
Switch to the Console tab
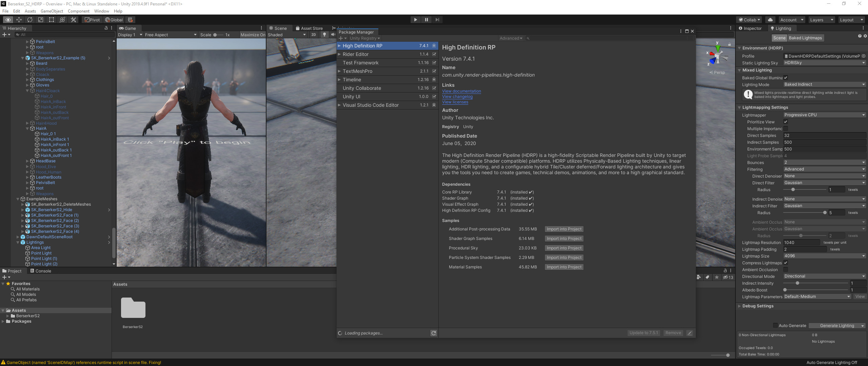40,271
